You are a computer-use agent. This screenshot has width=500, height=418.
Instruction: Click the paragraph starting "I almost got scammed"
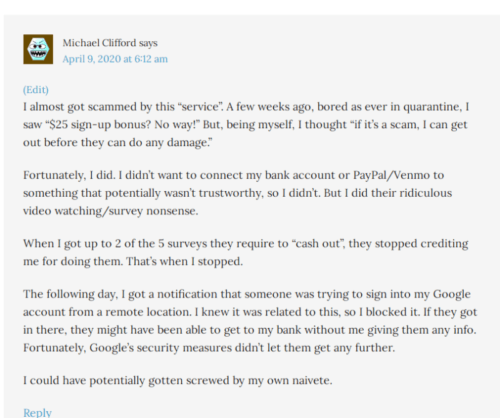click(x=246, y=125)
